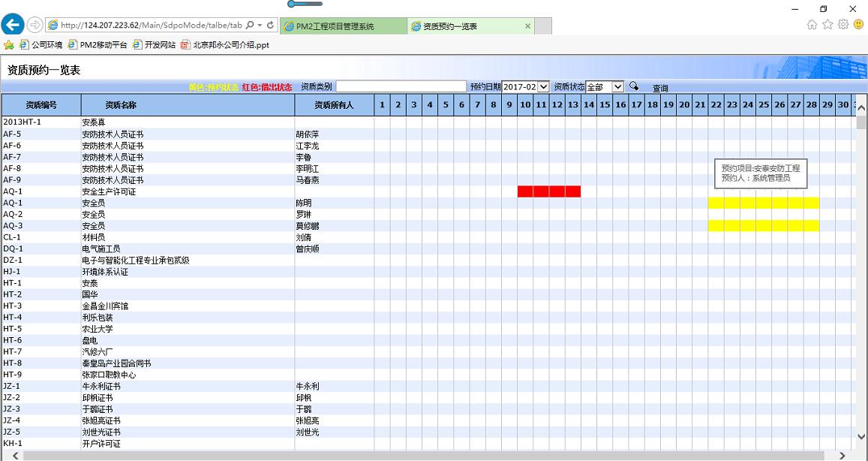Image resolution: width=868 pixels, height=461 pixels.
Task: Click the refresh icon in address bar
Action: pos(270,25)
